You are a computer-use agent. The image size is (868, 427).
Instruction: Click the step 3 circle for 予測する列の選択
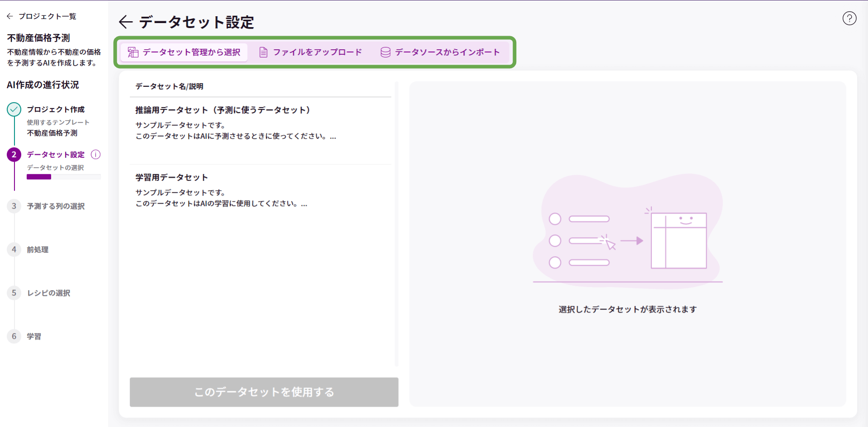click(14, 206)
